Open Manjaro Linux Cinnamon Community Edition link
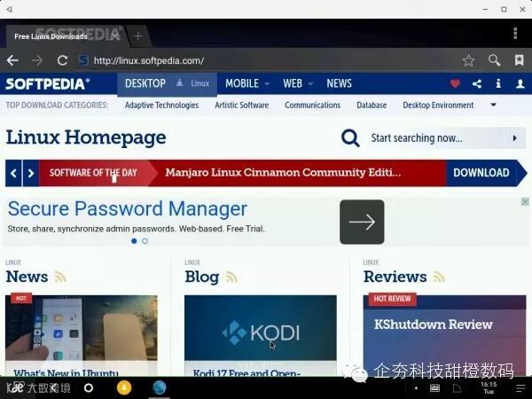Screen dimensions: 532x399 click(x=283, y=172)
